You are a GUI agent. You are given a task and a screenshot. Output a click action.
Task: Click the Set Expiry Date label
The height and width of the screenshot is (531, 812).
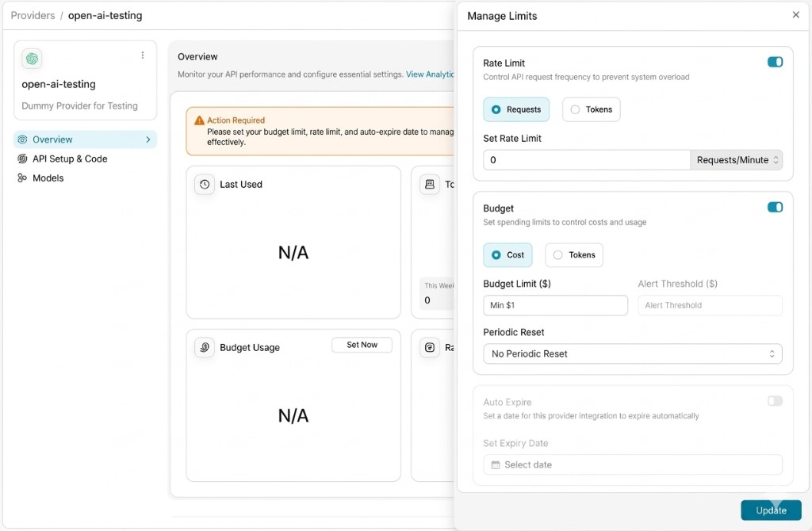[x=515, y=443]
